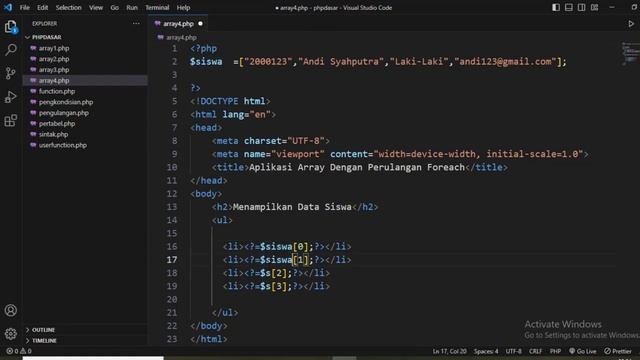Image resolution: width=640 pixels, height=360 pixels.
Task: Open the Manage gear icon
Action: tap(11, 334)
